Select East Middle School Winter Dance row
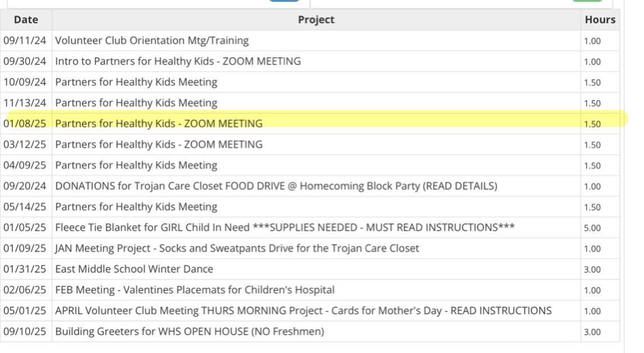This screenshot has height=353, width=644. tap(134, 269)
